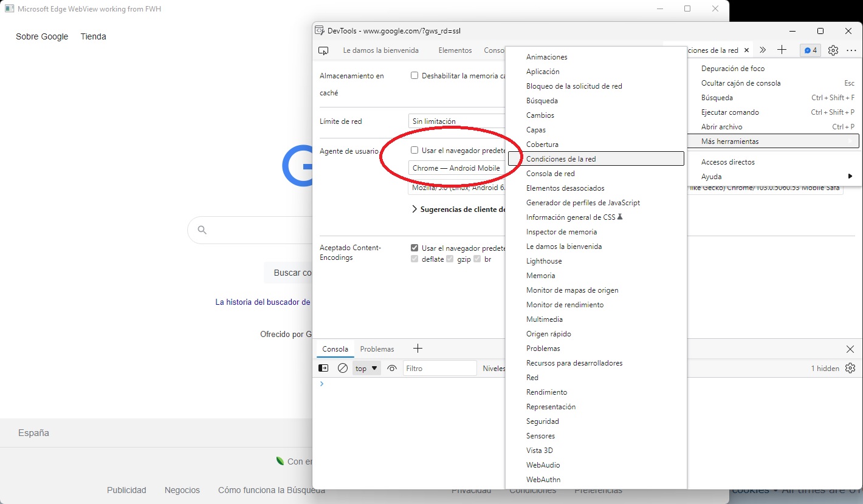Open the Sin limitación network throttling dropdown
The height and width of the screenshot is (504, 863).
[x=456, y=121]
